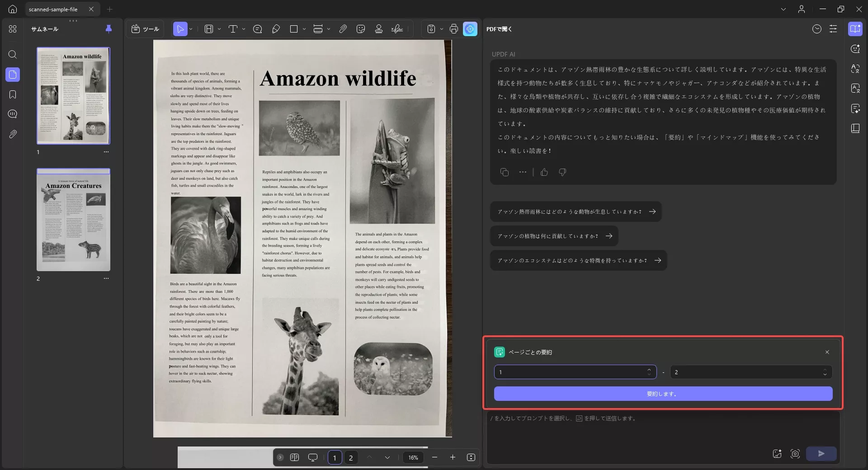Open more options under the AI response

[523, 172]
